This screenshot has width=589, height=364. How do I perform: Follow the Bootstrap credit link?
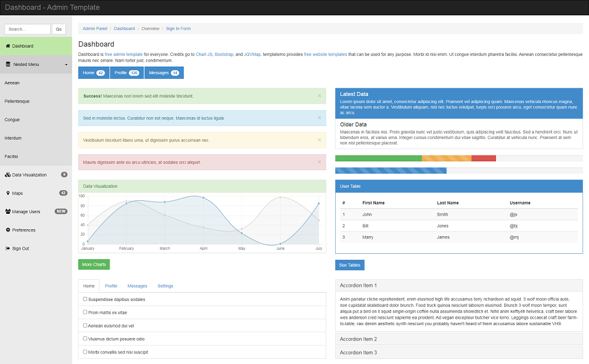click(224, 54)
